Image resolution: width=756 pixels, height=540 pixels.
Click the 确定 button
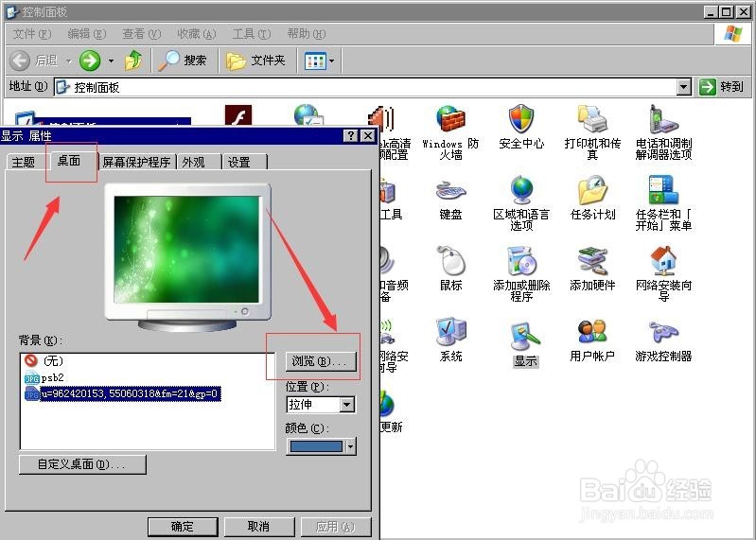(183, 527)
